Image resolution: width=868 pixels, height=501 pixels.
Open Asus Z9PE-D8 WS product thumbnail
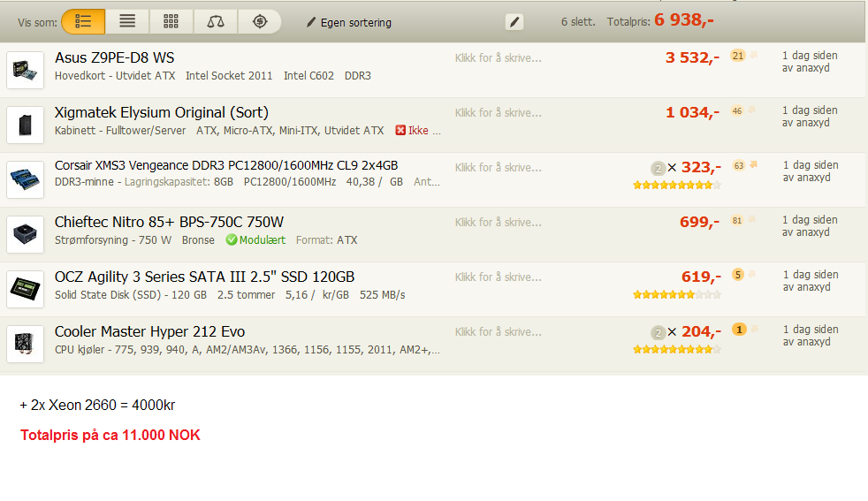tap(25, 71)
